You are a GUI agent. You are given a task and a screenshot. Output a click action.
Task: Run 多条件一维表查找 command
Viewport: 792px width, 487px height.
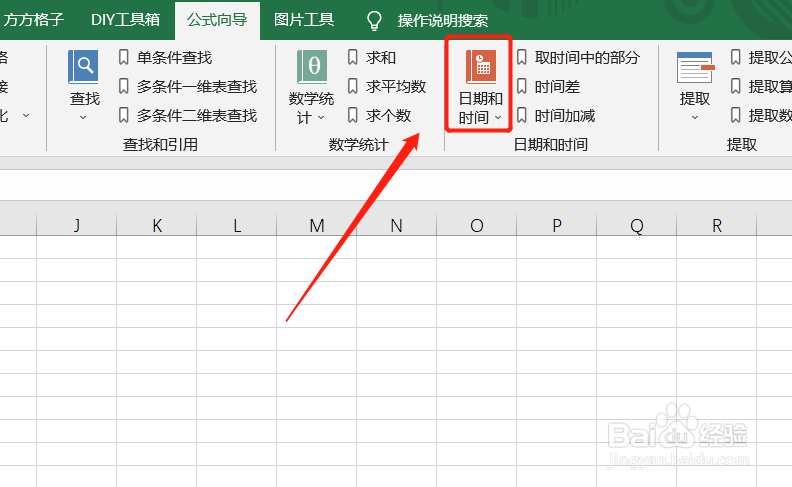(197, 86)
